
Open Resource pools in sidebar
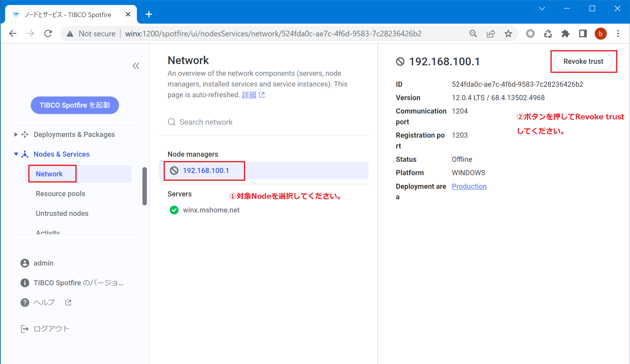[60, 193]
